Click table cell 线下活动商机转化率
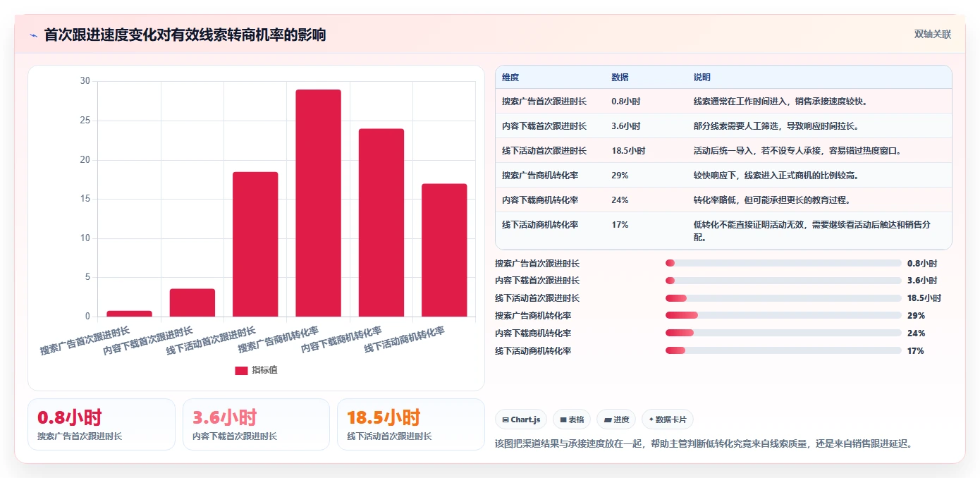Screen dimensions: 980x478 [x=540, y=225]
